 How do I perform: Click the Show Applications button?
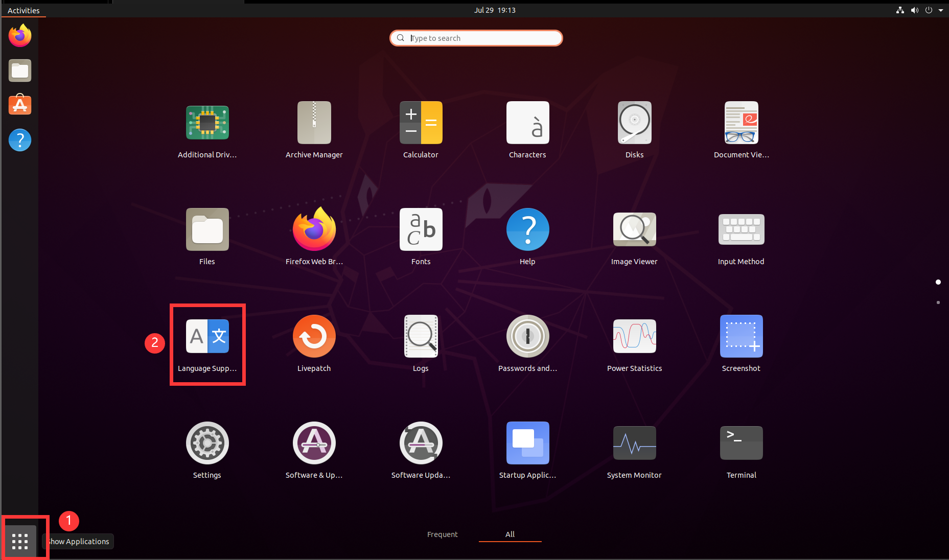click(x=19, y=540)
